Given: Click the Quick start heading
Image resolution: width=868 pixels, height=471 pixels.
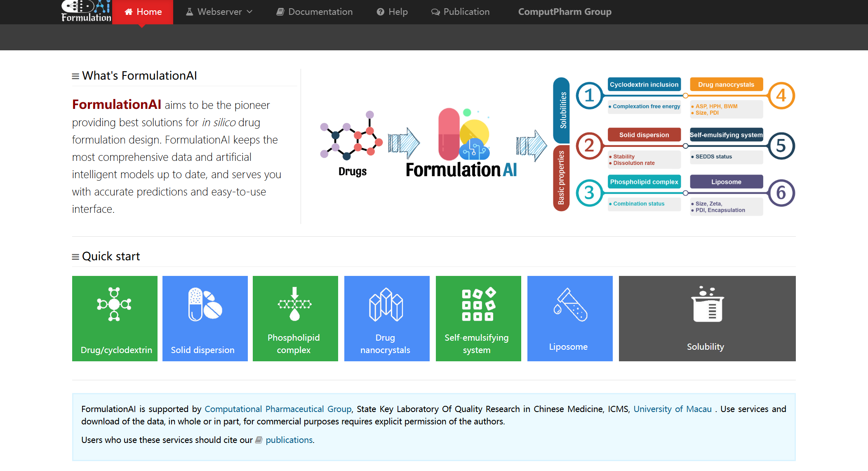Looking at the screenshot, I should pos(111,257).
